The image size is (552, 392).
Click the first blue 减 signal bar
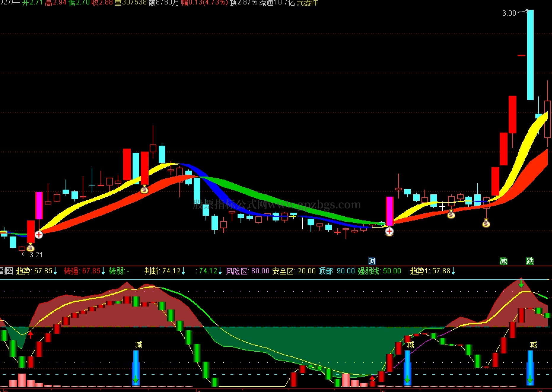(x=136, y=368)
